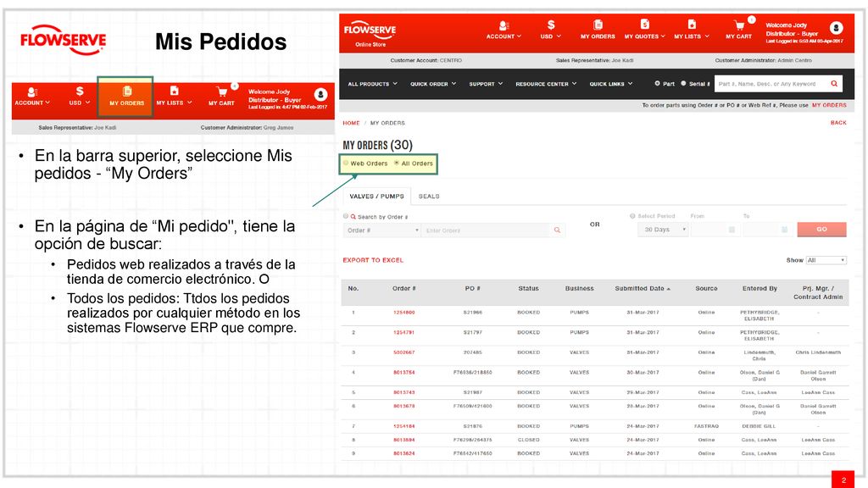Click the dollar icon in the left header strip
Viewport: 868px width, 488px height.
tap(80, 91)
